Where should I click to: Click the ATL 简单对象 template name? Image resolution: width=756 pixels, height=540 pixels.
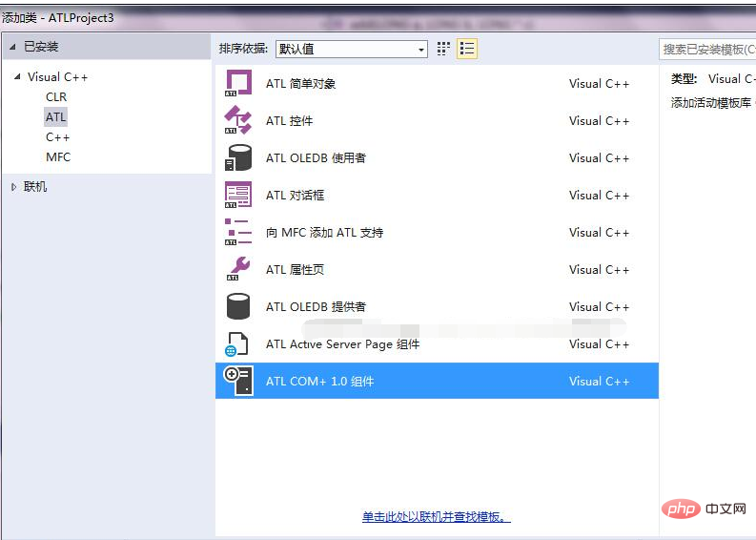(x=301, y=84)
